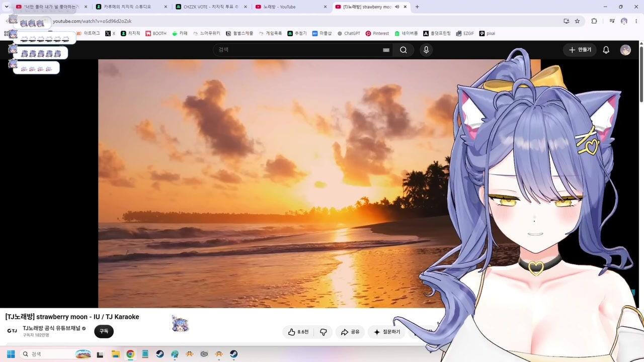Open the Windows Start menu
Screen dimensions: 644x362
click(11, 354)
